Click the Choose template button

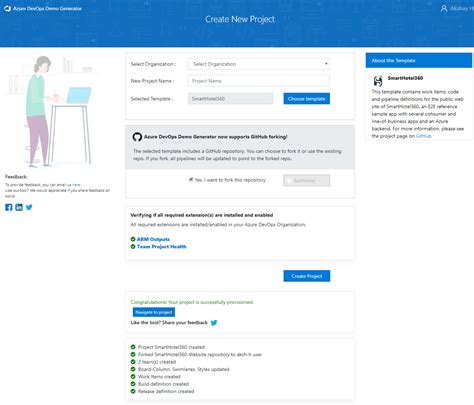pyautogui.click(x=307, y=99)
